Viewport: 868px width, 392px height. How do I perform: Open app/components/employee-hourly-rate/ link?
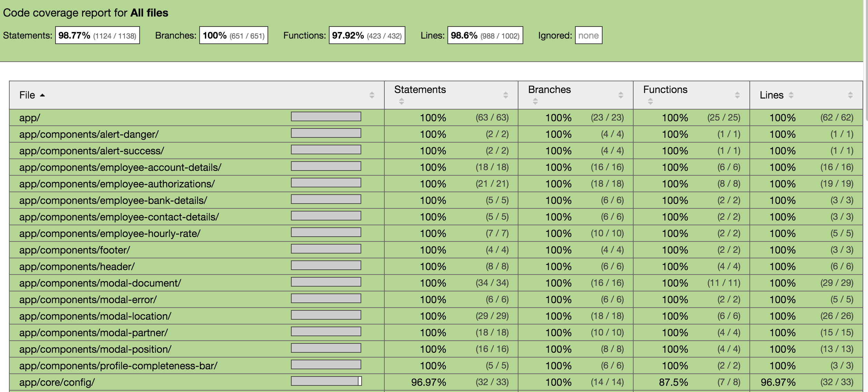coord(110,234)
